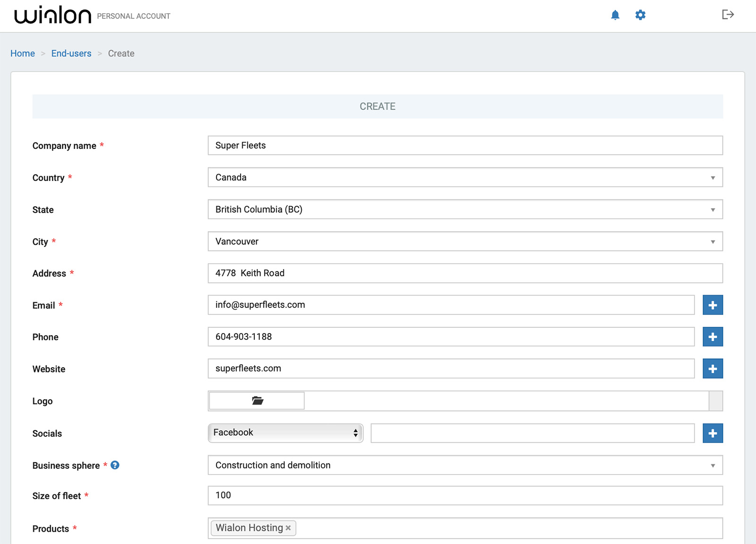Edit the Company name Super Fleets
Image resolution: width=756 pixels, height=544 pixels.
tap(465, 145)
